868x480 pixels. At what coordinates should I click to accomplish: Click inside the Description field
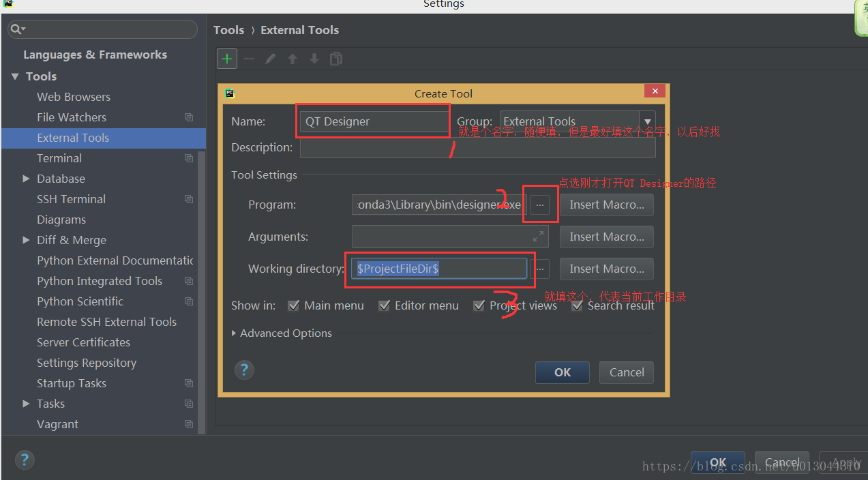click(477, 147)
